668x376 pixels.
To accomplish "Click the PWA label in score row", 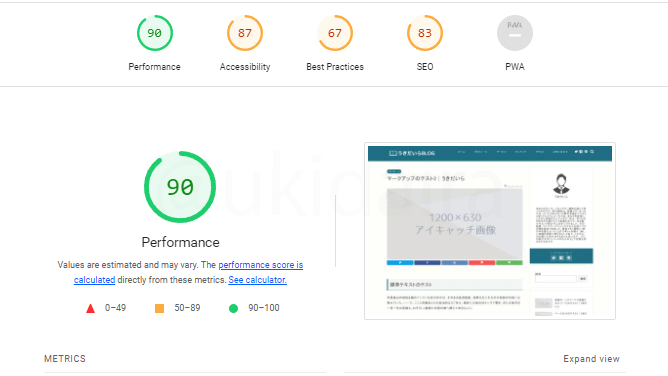I will pos(515,67).
